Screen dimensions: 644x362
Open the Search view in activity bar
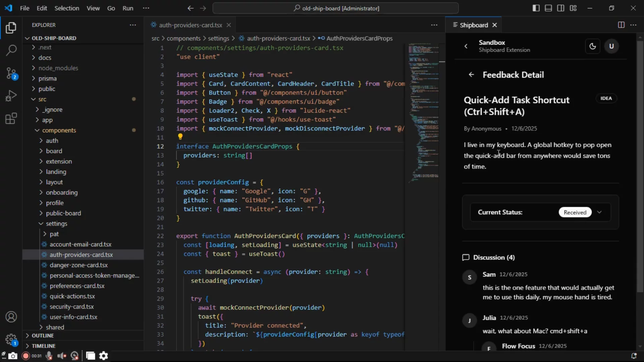coord(11,50)
